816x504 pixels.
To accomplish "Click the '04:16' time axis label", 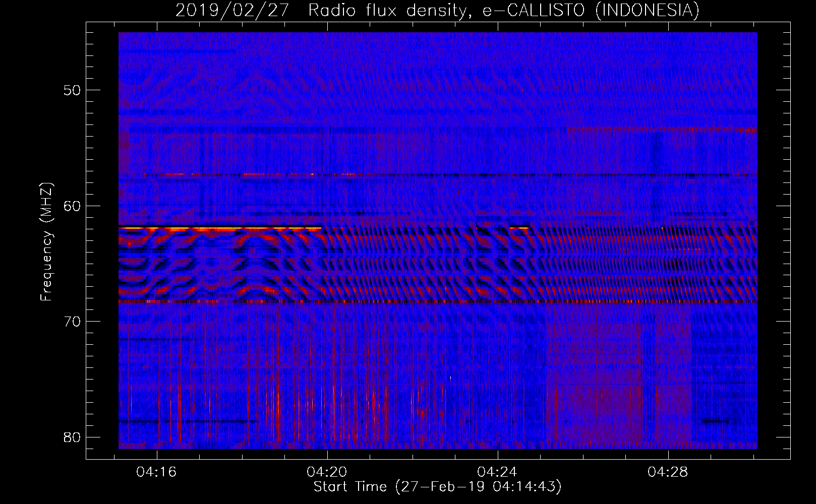I will click(156, 472).
